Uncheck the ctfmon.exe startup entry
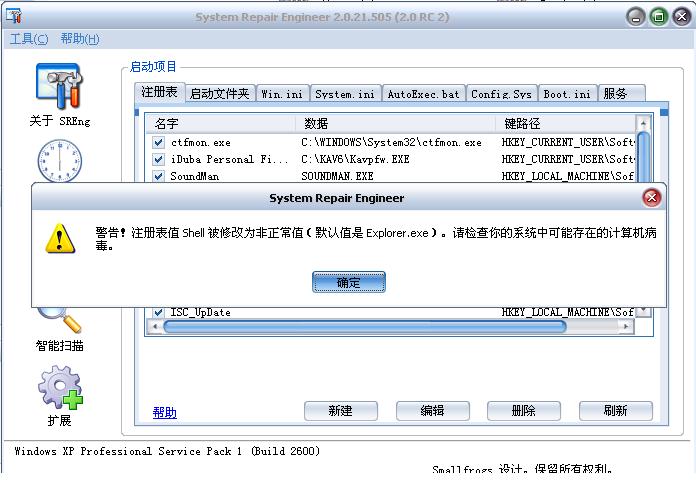Viewport: 696px width, 491px height. (x=158, y=143)
